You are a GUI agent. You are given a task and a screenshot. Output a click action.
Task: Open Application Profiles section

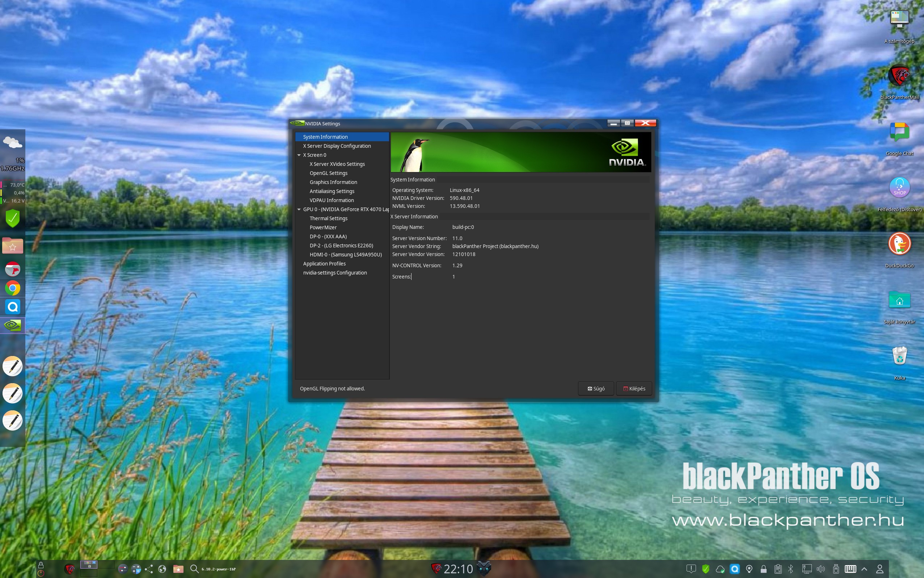324,264
